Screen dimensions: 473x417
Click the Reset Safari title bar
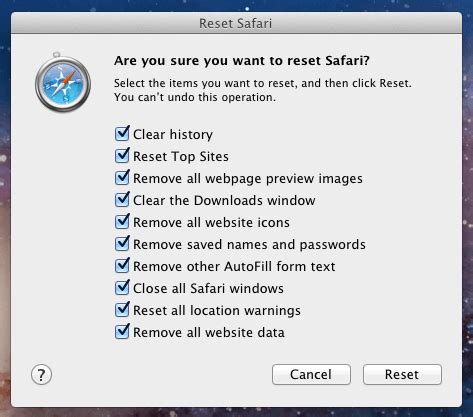(x=236, y=23)
